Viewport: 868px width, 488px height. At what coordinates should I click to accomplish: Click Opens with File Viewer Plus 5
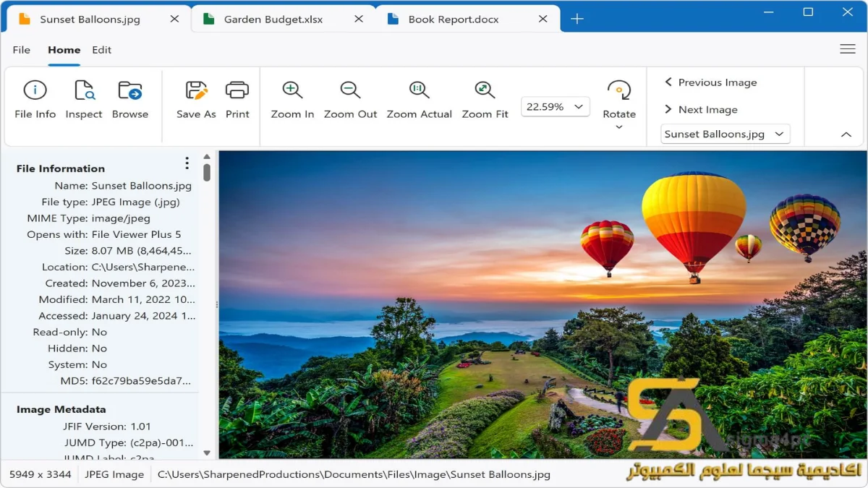point(137,234)
